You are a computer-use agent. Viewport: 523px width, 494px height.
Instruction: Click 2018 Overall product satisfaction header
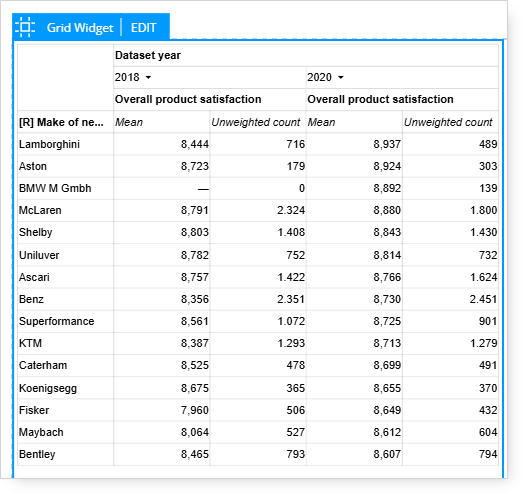188,99
